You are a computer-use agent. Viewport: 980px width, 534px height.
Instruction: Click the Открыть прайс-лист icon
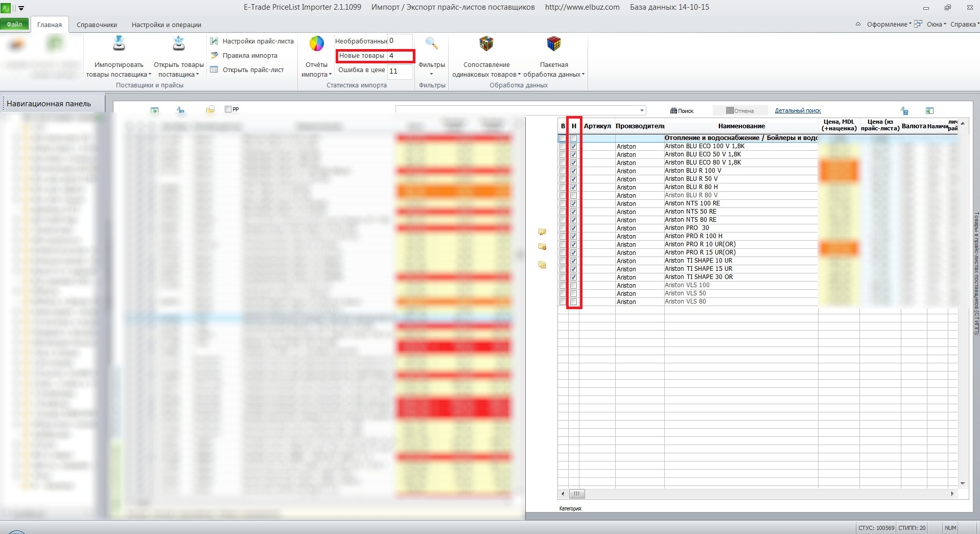[x=214, y=69]
